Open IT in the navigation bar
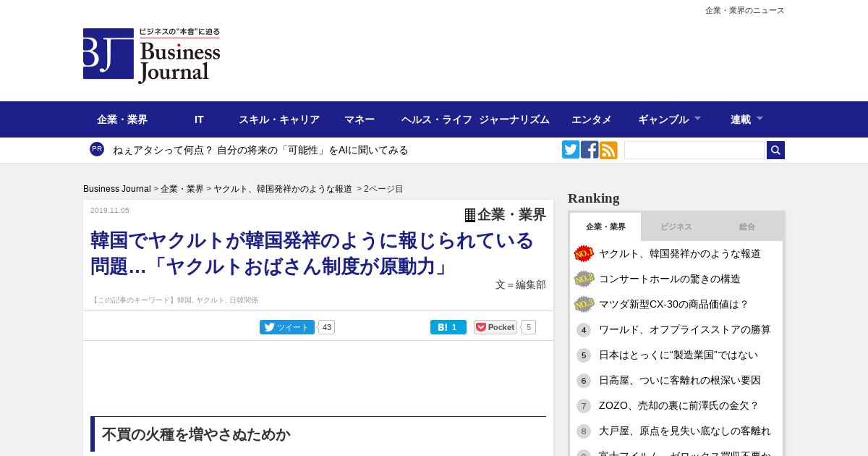The image size is (868, 456). (199, 119)
